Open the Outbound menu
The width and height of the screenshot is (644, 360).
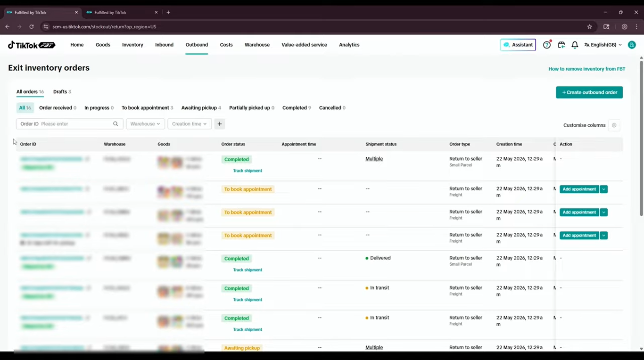pyautogui.click(x=197, y=45)
